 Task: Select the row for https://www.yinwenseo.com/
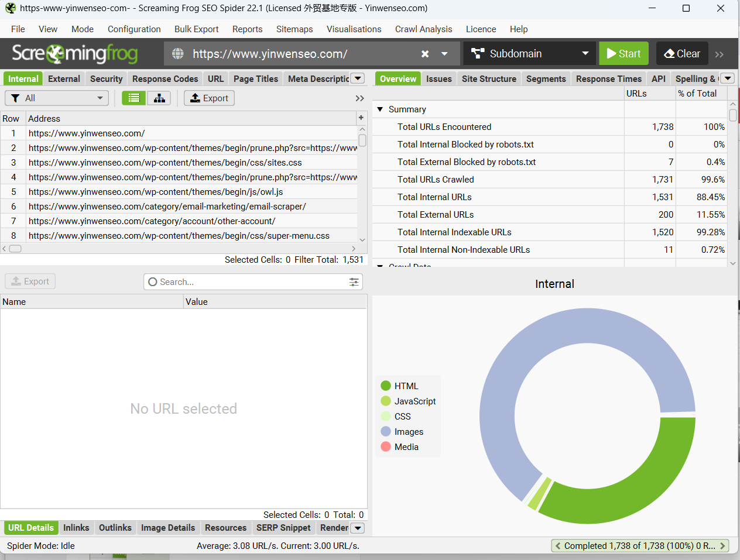(179, 133)
